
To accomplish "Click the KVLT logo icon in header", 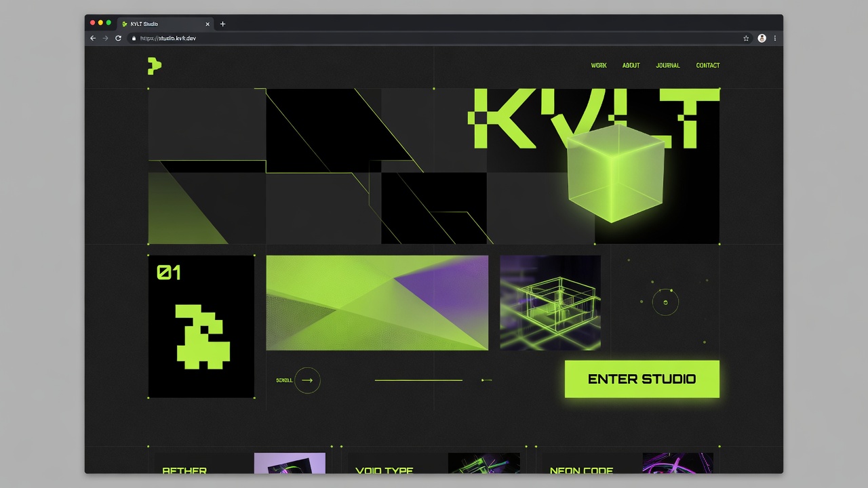I will [x=155, y=66].
